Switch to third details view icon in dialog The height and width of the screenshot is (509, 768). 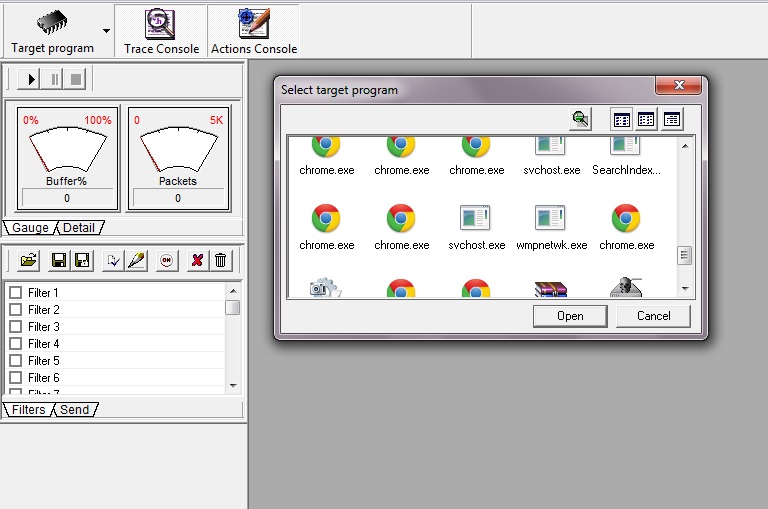point(672,119)
